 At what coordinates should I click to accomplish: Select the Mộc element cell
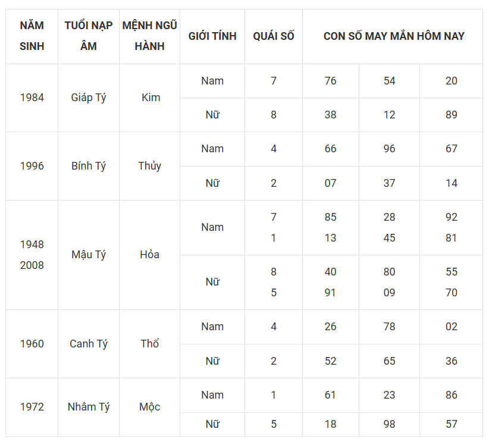point(149,407)
